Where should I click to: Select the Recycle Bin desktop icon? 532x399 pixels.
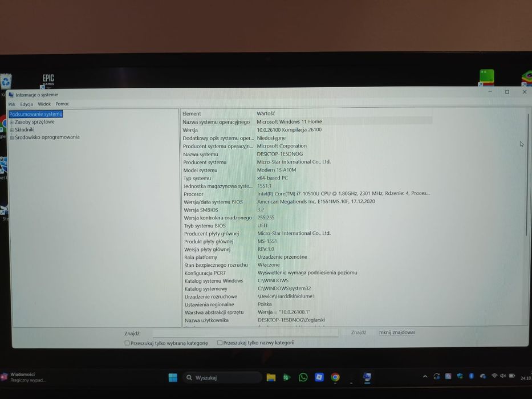point(6,82)
